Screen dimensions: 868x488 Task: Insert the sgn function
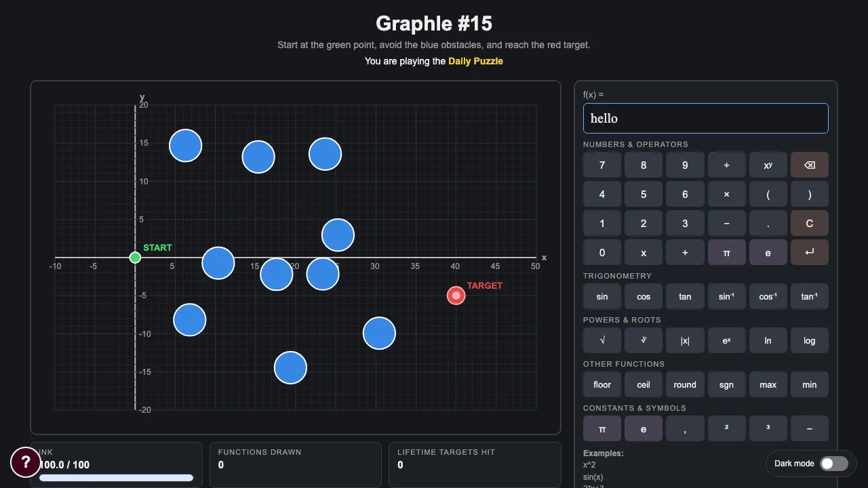pos(726,384)
